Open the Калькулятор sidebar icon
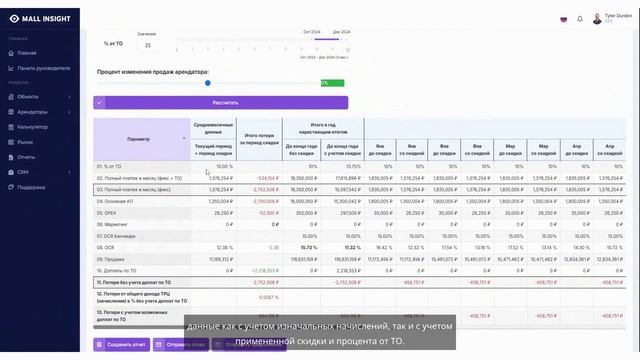The width and height of the screenshot is (640, 360). (11, 127)
